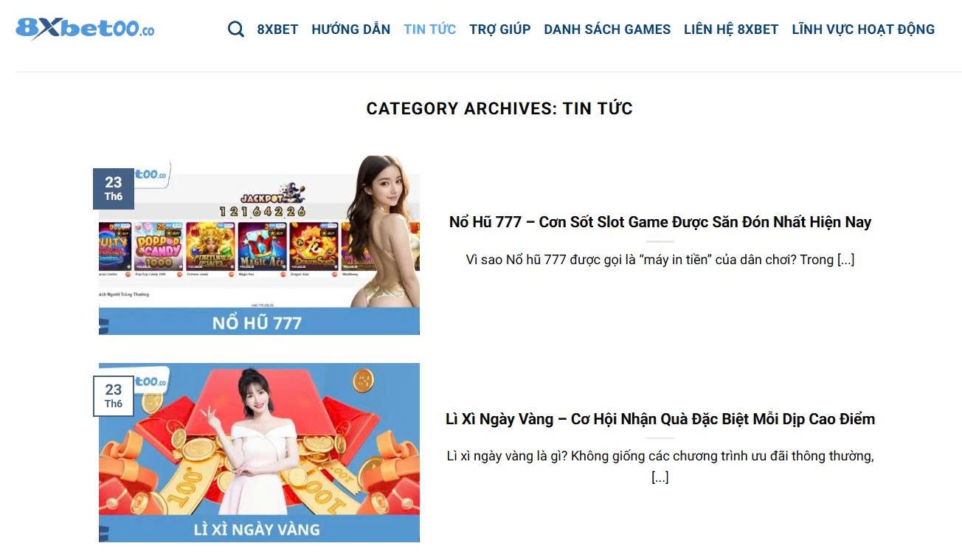Image resolution: width=962 pixels, height=560 pixels.
Task: Open the Nổ Hũ 777 article title
Action: coord(660,222)
